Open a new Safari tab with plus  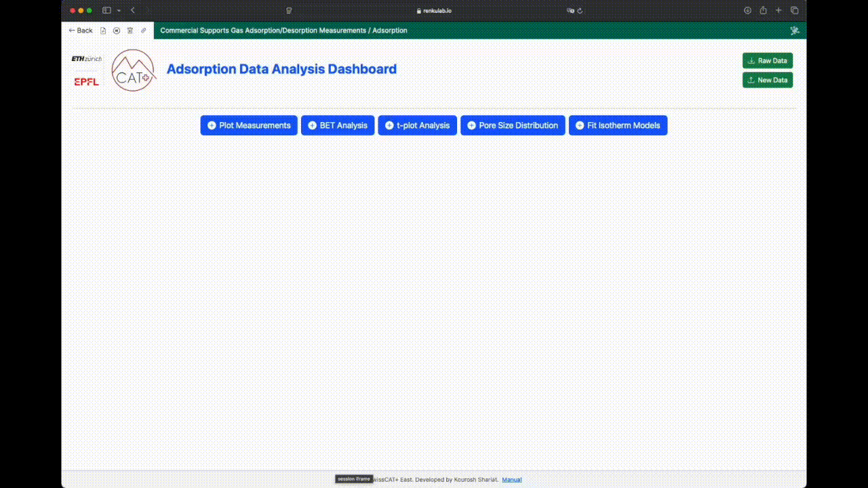[778, 10]
